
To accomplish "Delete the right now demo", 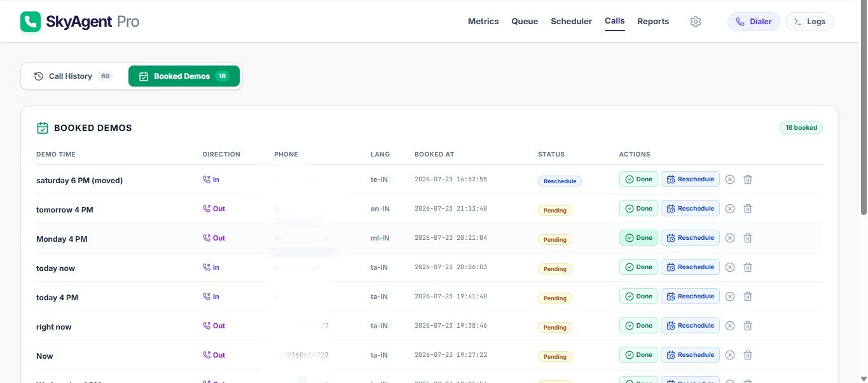I will pos(748,326).
